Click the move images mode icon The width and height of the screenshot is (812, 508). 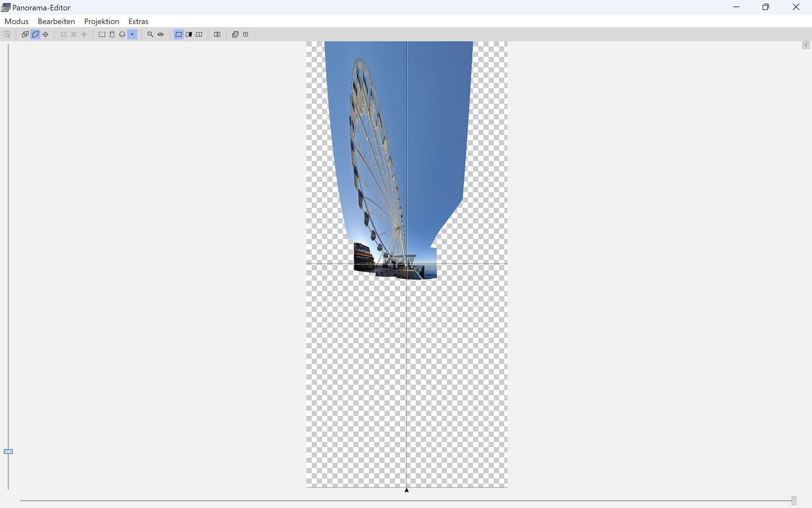coord(25,35)
